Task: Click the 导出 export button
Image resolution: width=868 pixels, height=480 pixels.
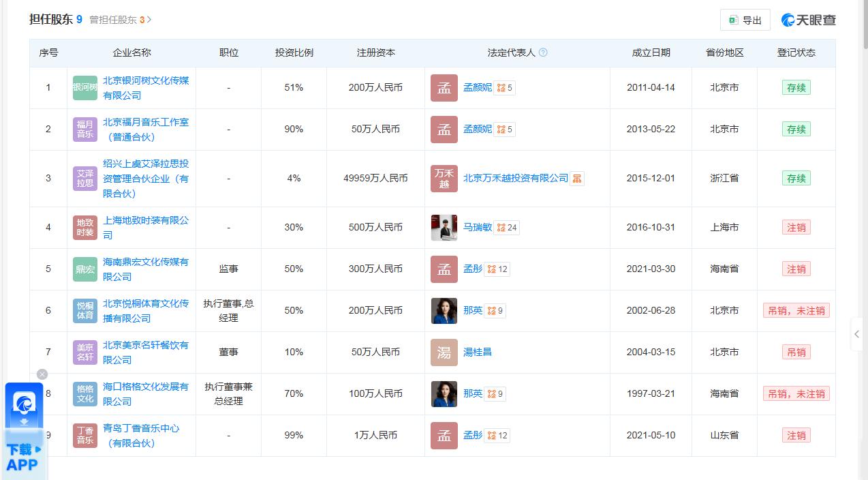Action: [745, 20]
